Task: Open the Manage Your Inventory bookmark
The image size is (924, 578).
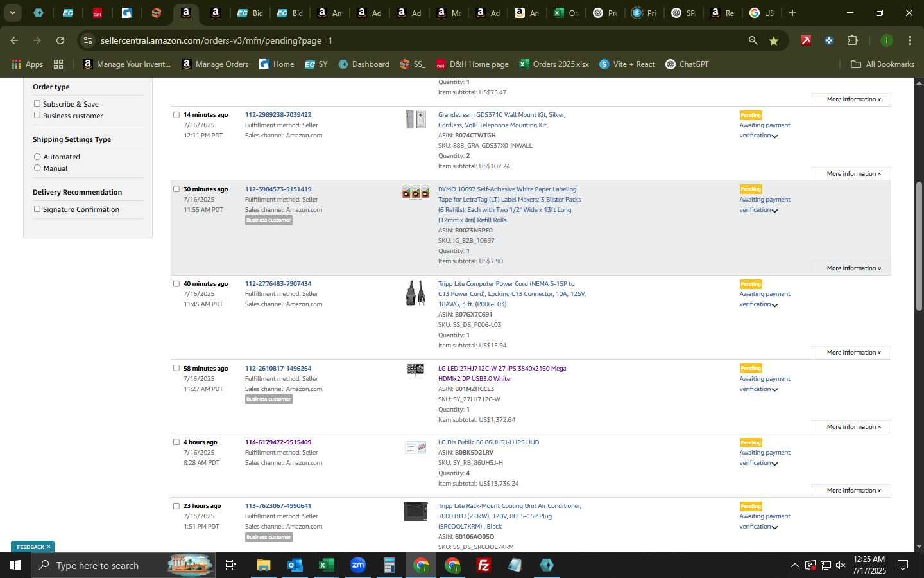Action: (x=127, y=64)
